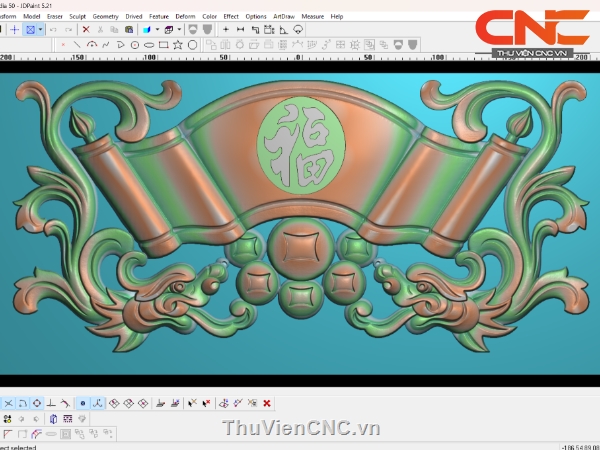Click the Fu character medallion on relief

point(298,146)
